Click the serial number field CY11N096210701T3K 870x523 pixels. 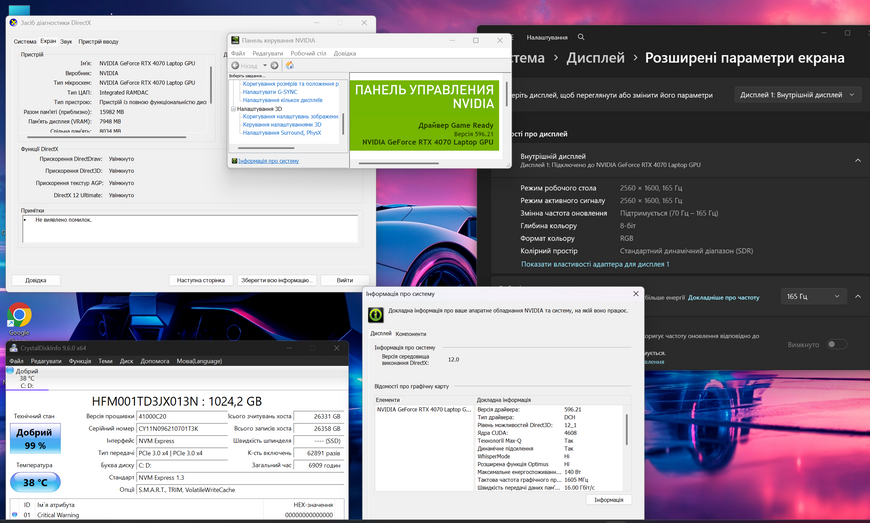[x=182, y=429]
